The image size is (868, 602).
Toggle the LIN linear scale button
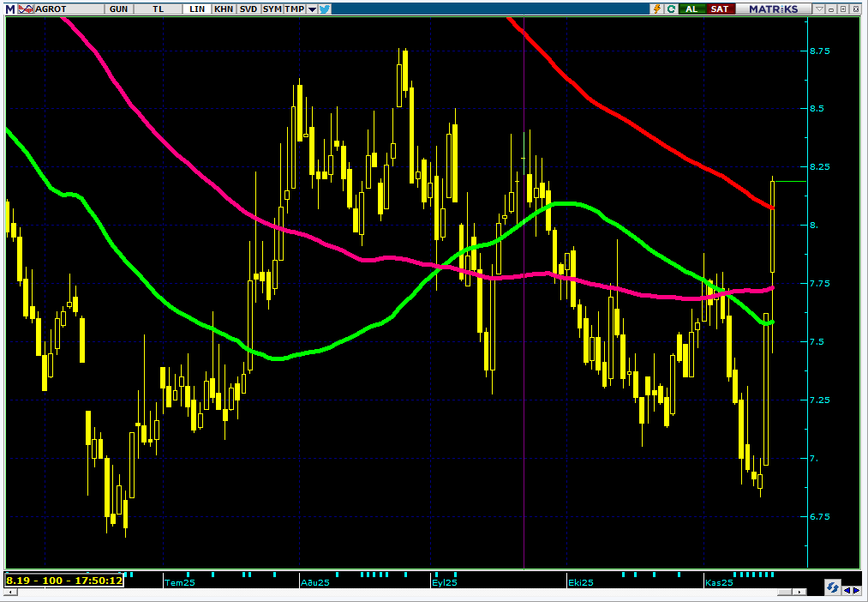pyautogui.click(x=197, y=9)
